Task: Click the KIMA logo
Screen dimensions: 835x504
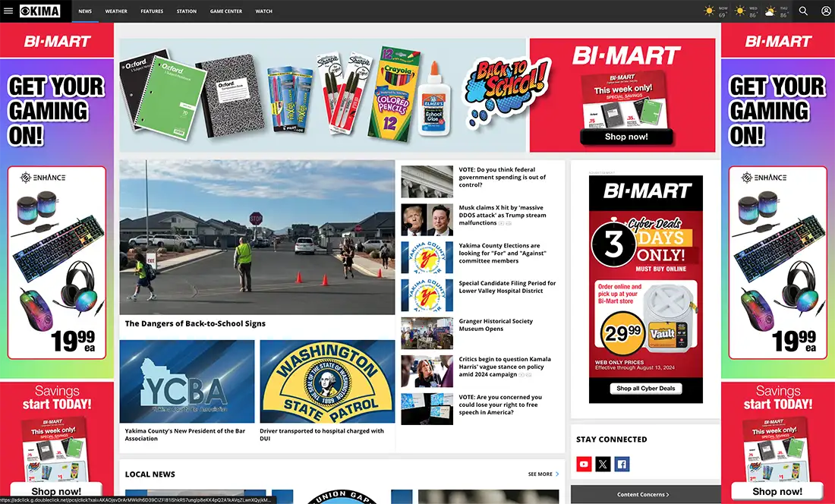Action: coord(40,11)
